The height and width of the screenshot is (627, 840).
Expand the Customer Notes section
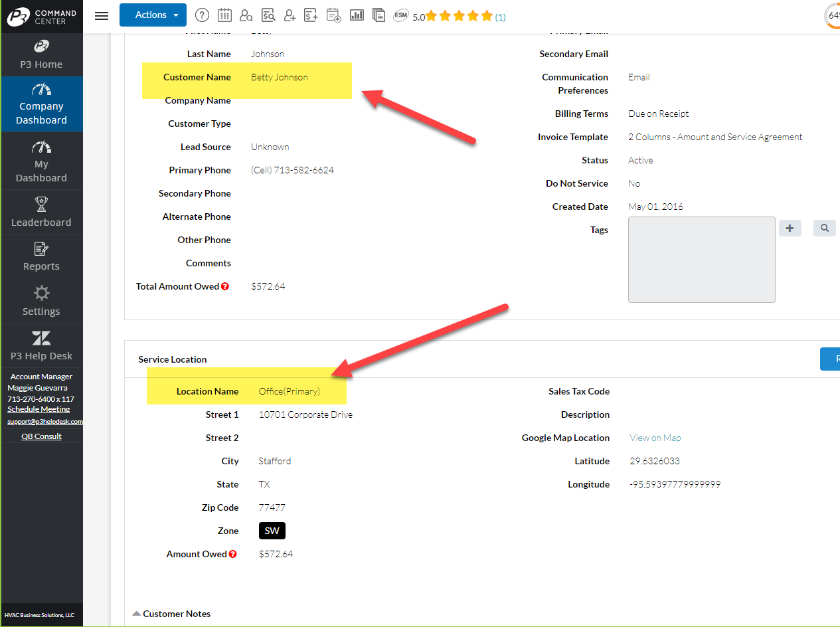171,614
